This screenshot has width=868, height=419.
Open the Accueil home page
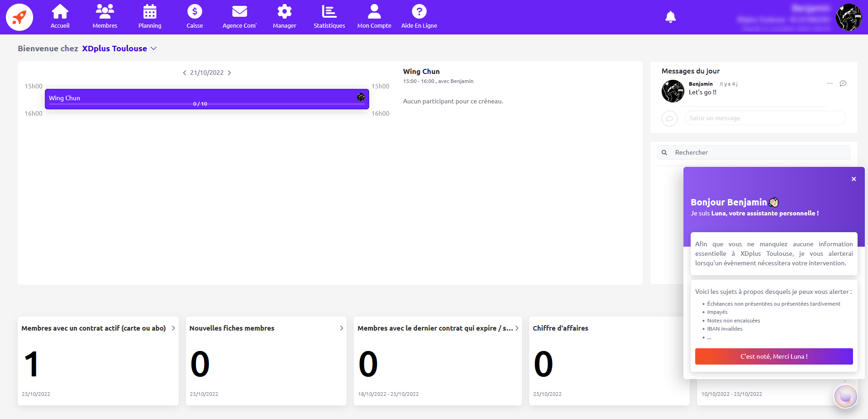point(60,17)
